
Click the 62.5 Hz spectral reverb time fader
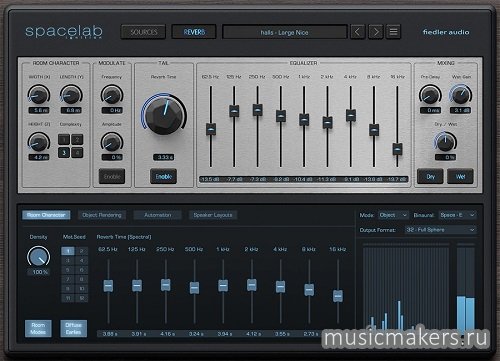(108, 286)
